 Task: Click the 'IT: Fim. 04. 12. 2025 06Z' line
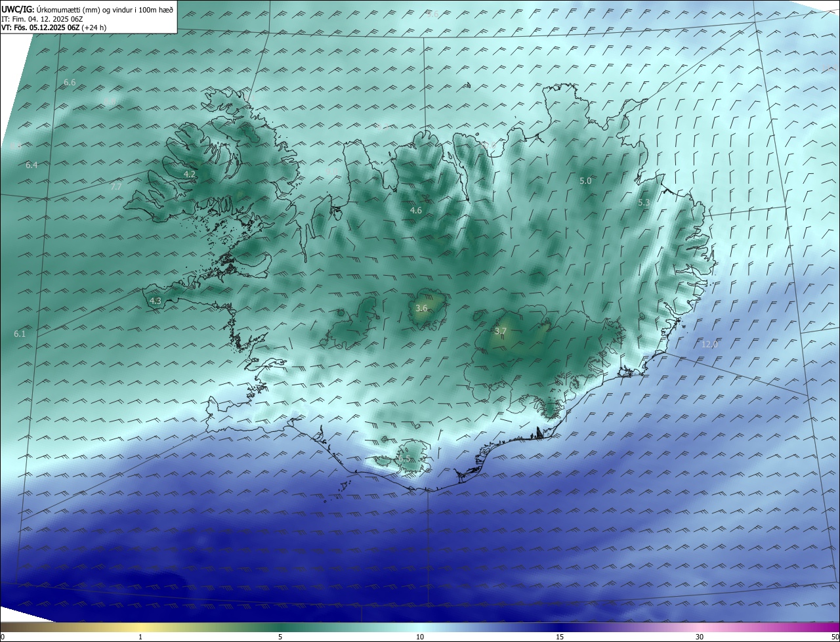pos(42,19)
